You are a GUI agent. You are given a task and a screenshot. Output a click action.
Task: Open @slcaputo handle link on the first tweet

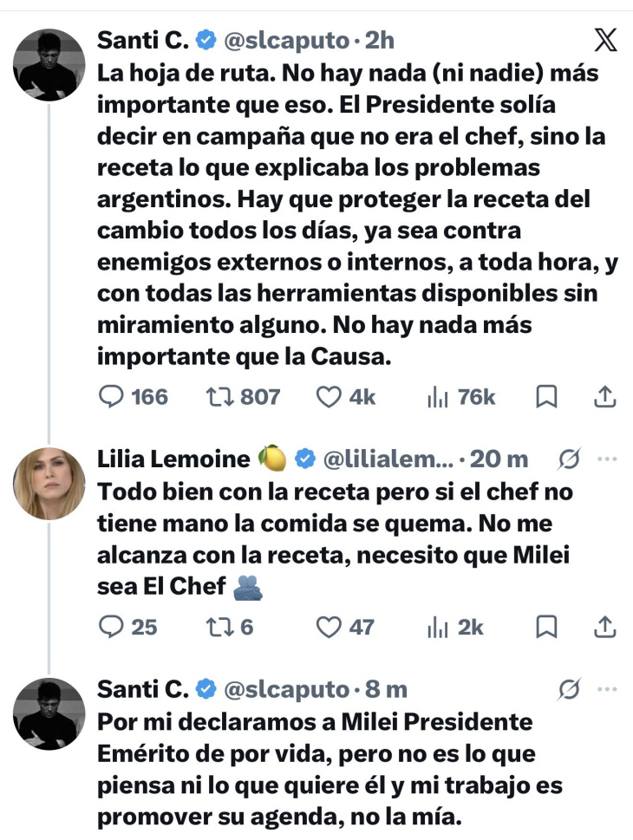point(286,41)
